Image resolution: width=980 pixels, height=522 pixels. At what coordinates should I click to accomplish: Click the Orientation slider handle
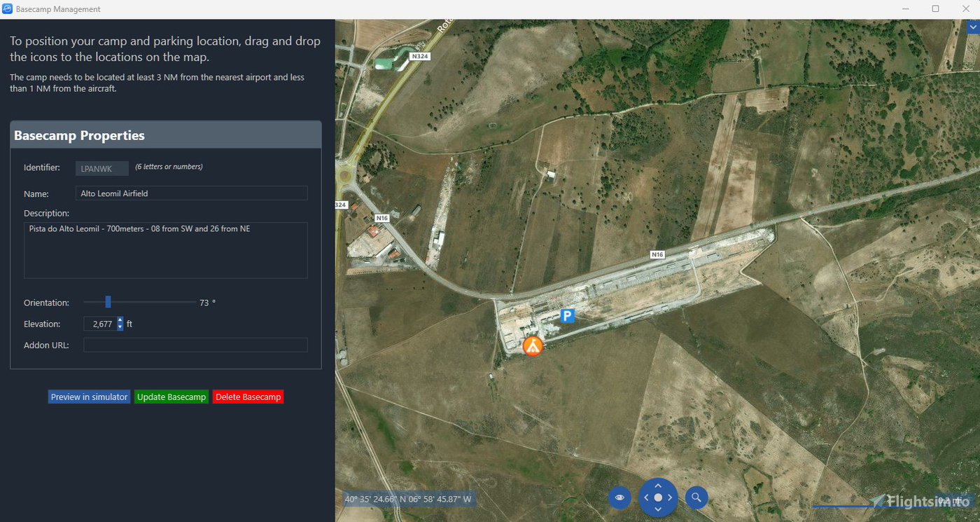pyautogui.click(x=108, y=301)
